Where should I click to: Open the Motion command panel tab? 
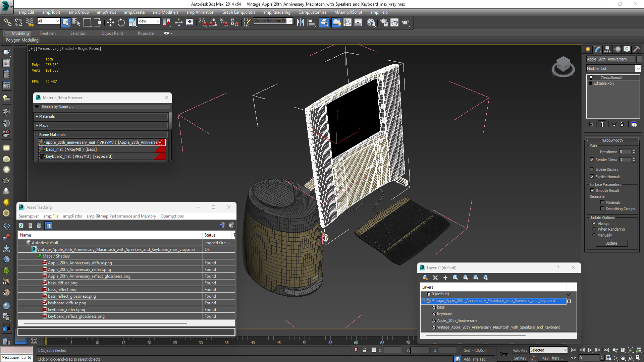618,49
